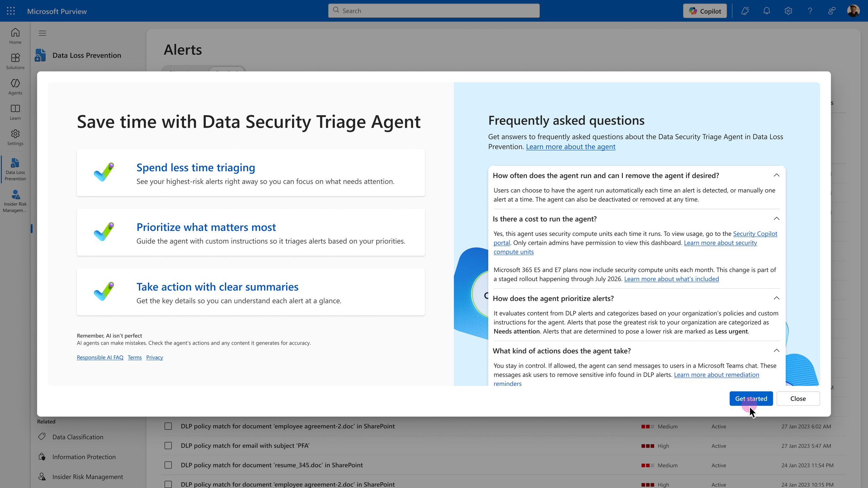
Task: Click alert for document 'resume_345.doc' in SharePoint
Action: [x=272, y=465]
